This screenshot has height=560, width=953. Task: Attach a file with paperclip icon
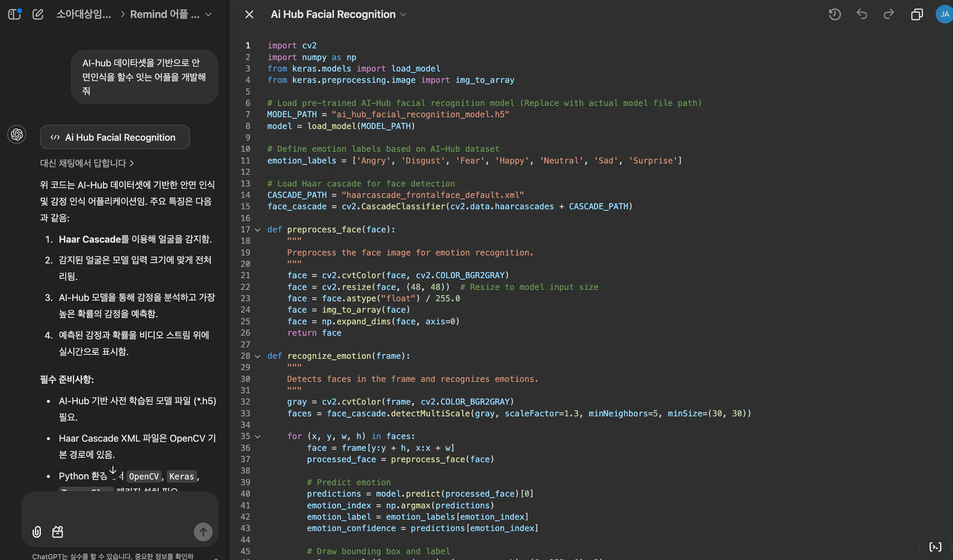tap(37, 532)
